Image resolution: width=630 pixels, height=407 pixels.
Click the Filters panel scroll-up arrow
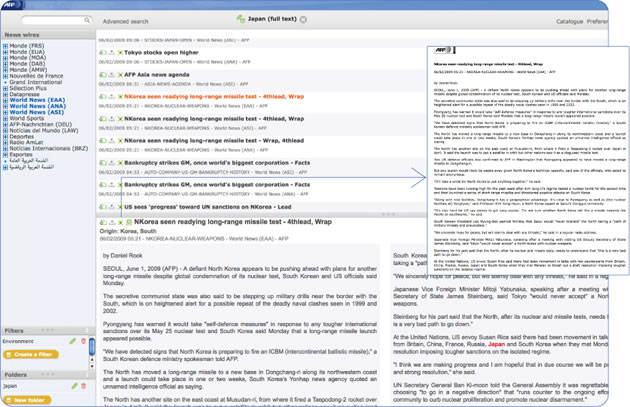coord(92,361)
